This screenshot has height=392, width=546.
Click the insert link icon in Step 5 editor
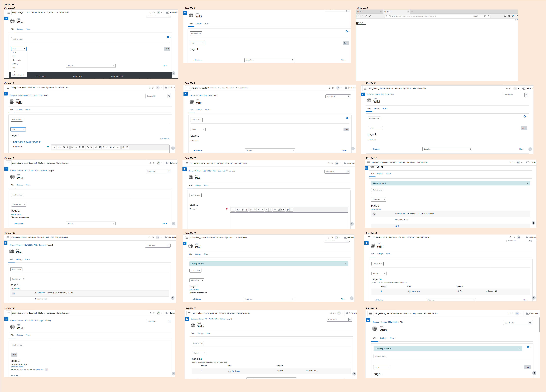88,147
